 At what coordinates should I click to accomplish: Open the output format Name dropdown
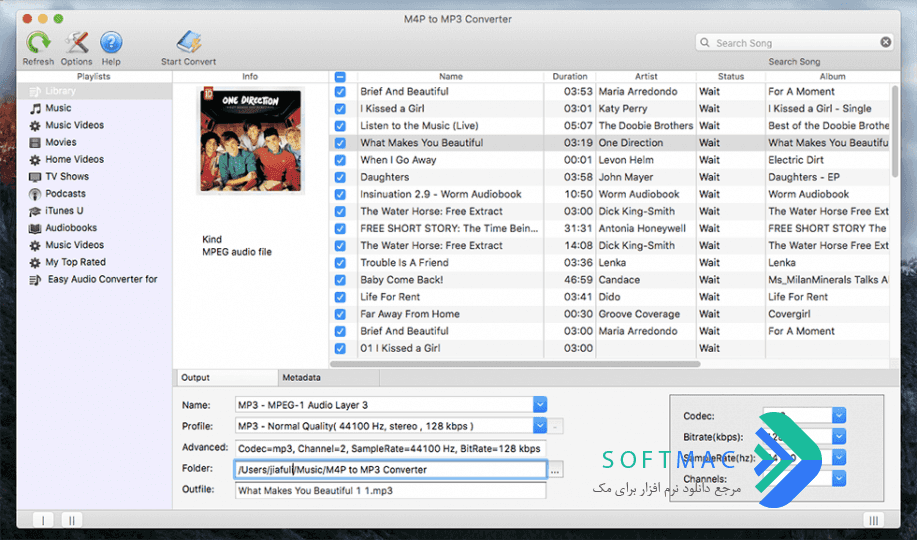point(540,404)
